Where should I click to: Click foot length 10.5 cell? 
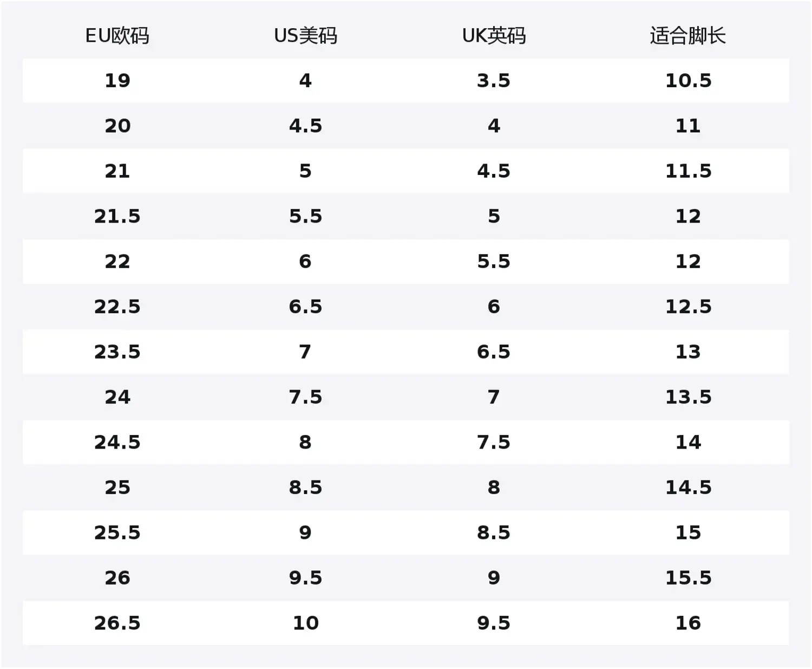(687, 81)
